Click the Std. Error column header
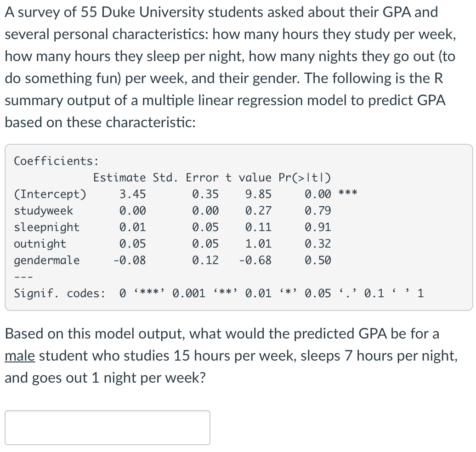476x452 pixels. pyautogui.click(x=181, y=177)
